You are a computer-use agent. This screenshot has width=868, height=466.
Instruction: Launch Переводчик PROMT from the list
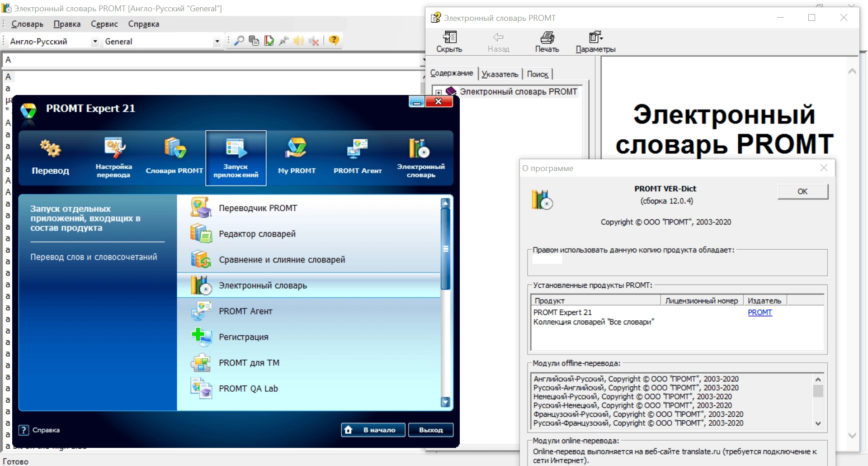pyautogui.click(x=309, y=208)
